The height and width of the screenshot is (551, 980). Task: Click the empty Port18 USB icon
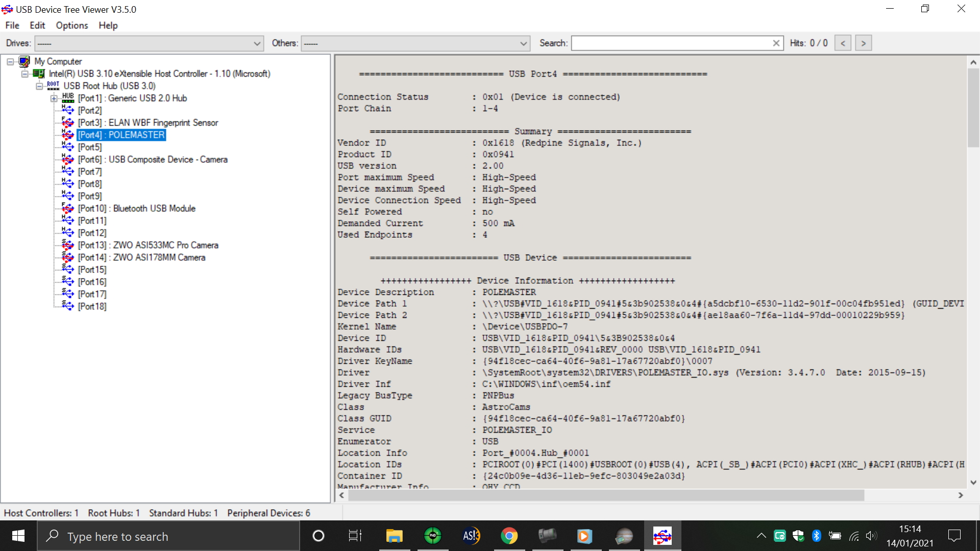click(68, 306)
